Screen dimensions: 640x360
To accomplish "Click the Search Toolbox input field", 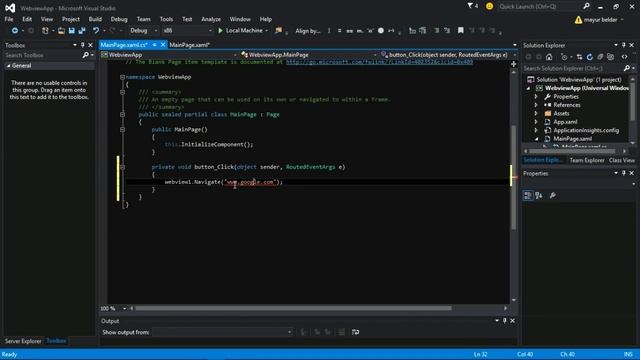I will click(x=42, y=55).
